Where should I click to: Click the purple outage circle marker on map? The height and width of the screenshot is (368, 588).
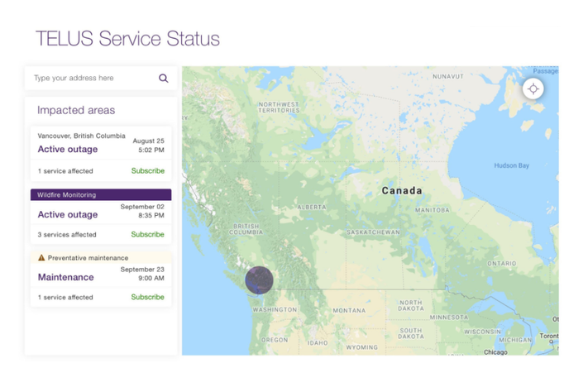point(259,280)
